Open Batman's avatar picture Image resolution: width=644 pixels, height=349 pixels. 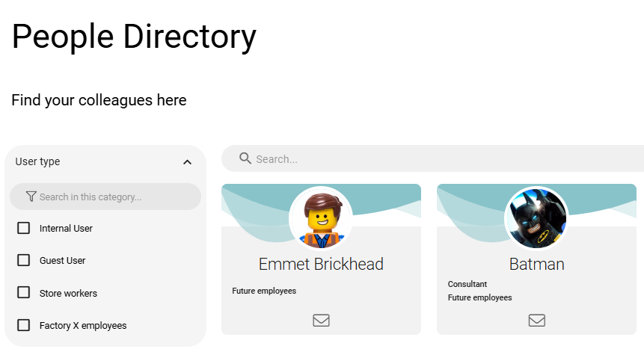point(536,218)
